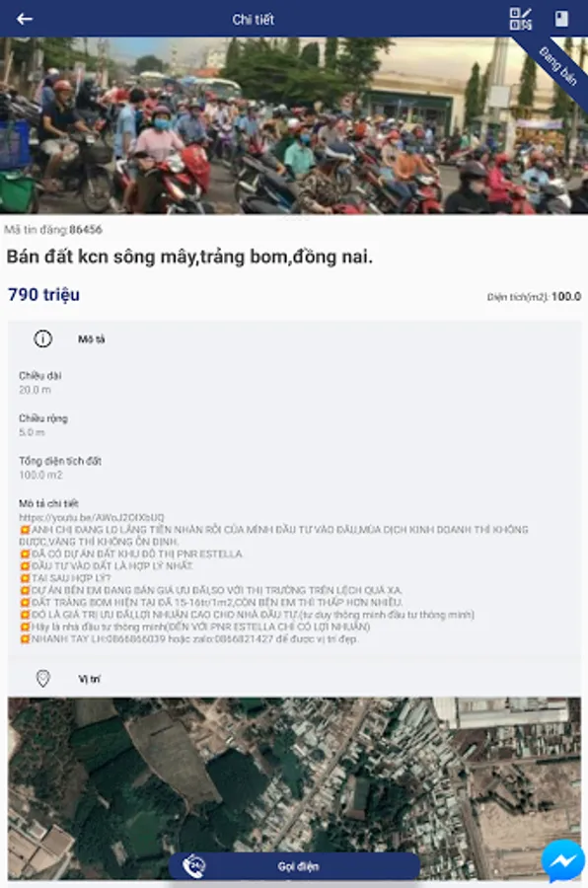588x888 pixels.
Task: Open Messenger chat bubble
Action: click(563, 861)
